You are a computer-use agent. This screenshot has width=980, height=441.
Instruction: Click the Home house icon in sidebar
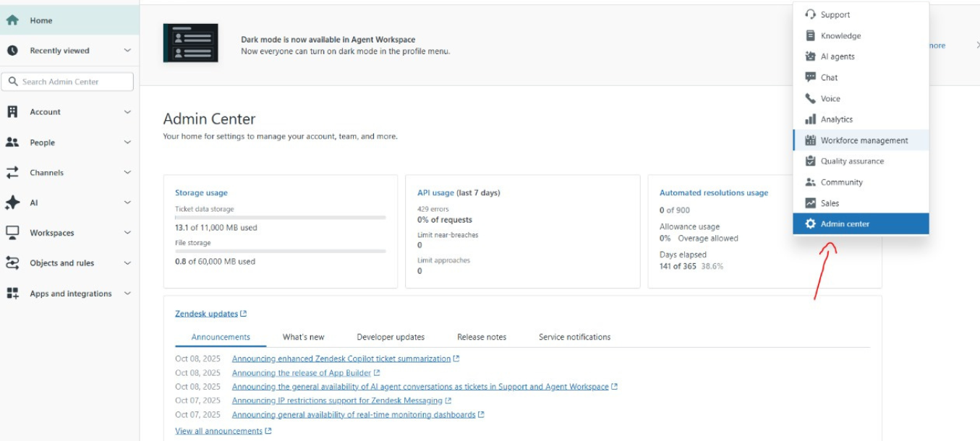12,20
